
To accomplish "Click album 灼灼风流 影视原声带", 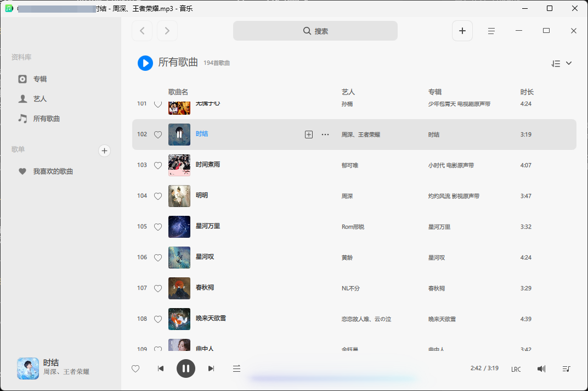I will point(454,196).
